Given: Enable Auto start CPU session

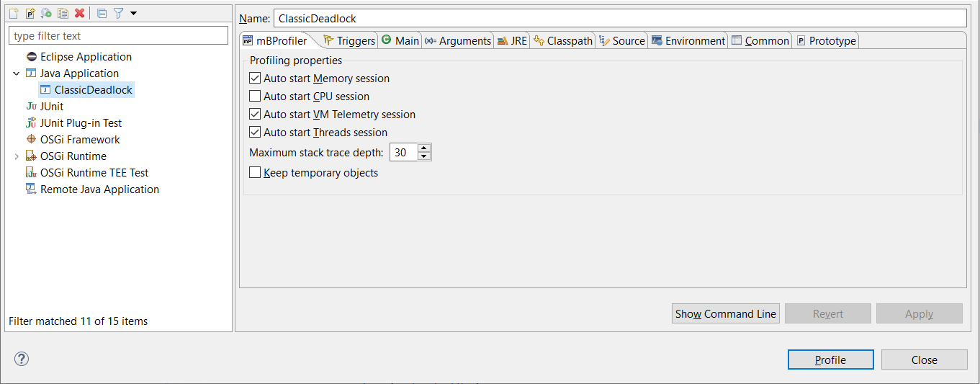Looking at the screenshot, I should [255, 97].
